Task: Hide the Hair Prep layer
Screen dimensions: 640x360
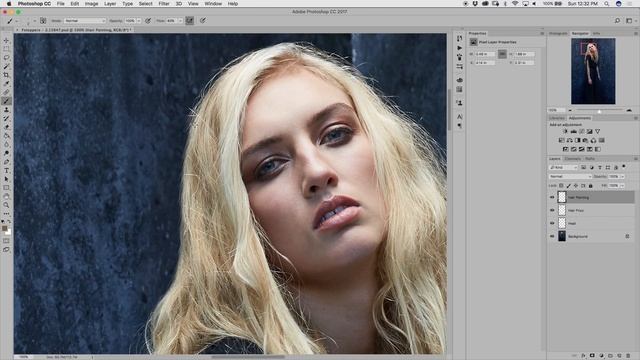Action: point(552,211)
